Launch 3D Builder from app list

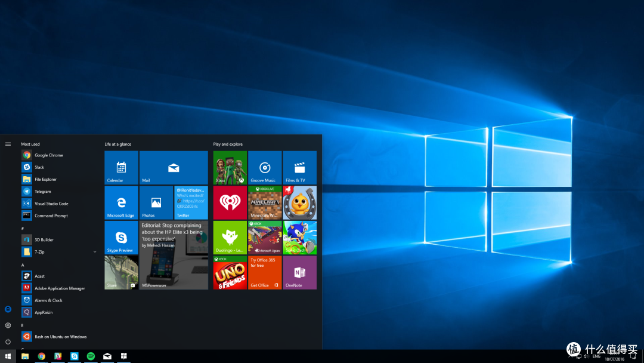point(60,239)
